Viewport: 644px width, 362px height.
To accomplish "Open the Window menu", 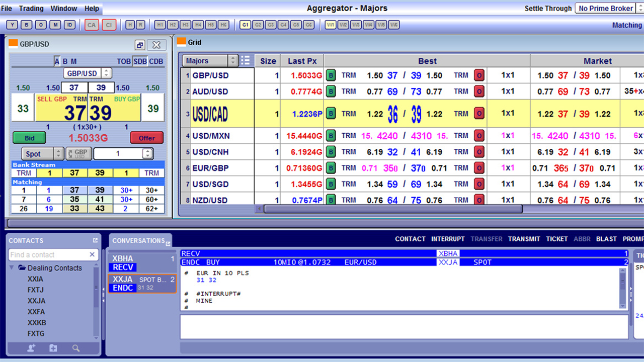I will pos(64,8).
